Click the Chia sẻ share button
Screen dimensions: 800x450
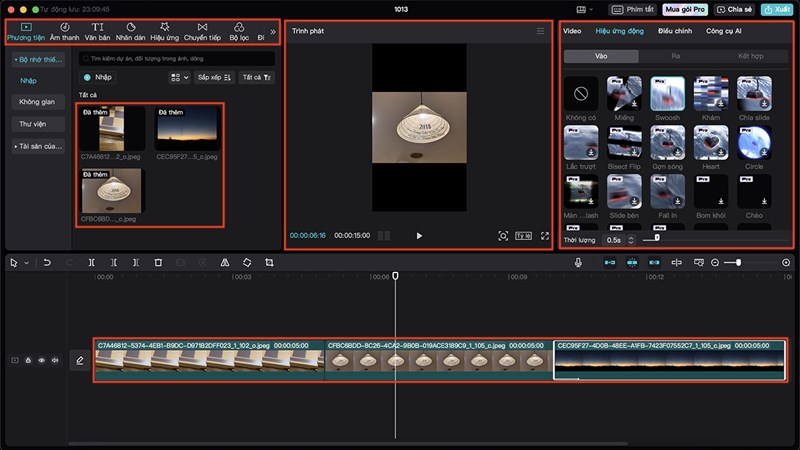[x=734, y=9]
